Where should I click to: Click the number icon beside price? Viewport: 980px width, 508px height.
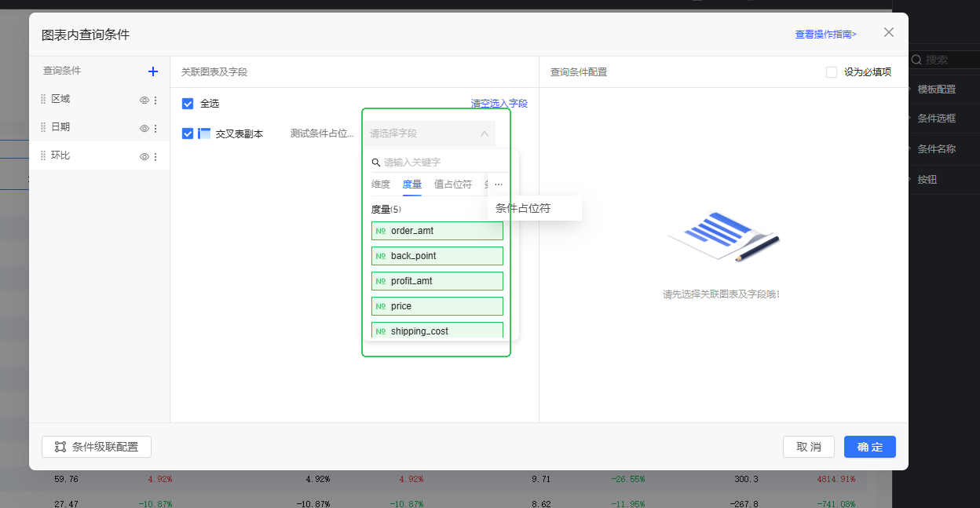(x=381, y=306)
